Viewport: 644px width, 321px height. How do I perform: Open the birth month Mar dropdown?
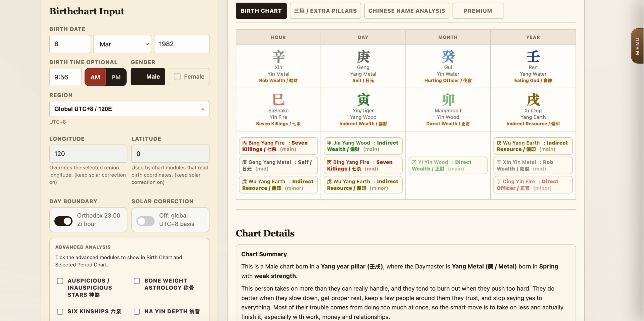[122, 44]
